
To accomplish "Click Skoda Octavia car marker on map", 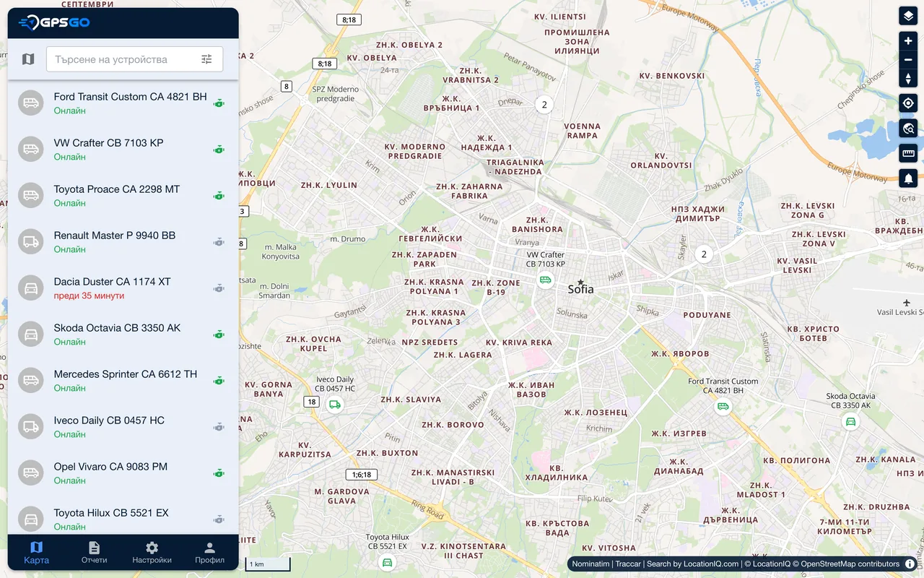I will pos(851,422).
